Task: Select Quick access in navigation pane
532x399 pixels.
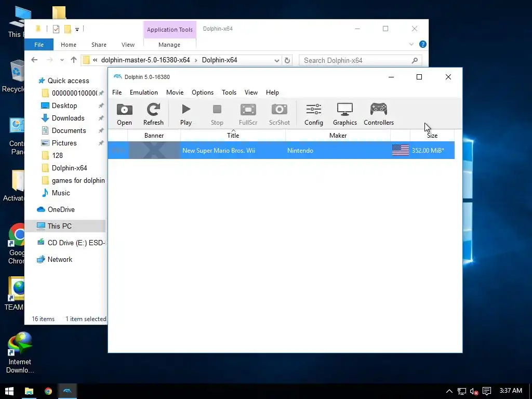Action: (64, 81)
